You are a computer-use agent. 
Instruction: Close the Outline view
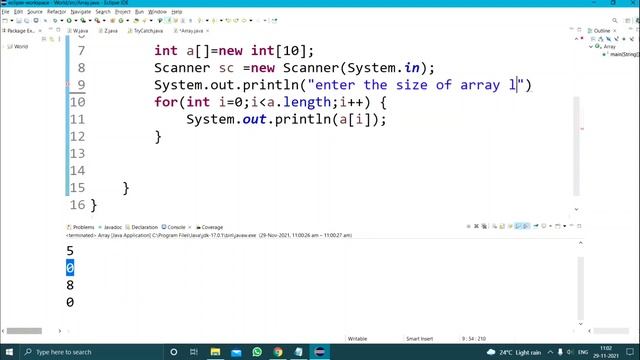[x=615, y=31]
